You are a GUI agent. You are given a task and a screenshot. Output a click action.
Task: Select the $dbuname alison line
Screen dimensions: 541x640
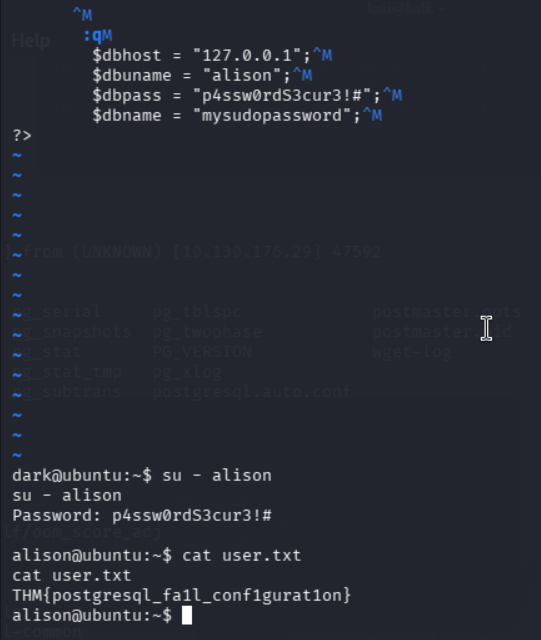coord(202,75)
